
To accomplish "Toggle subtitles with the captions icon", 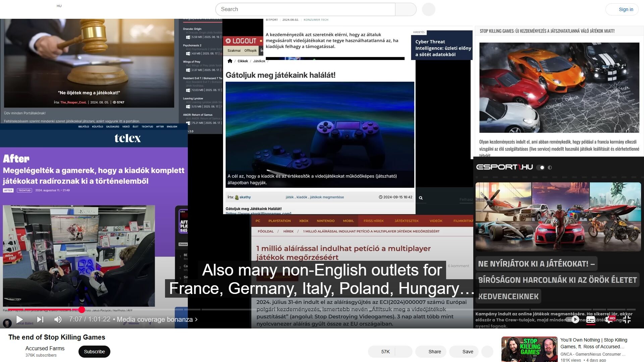I will coord(591,320).
